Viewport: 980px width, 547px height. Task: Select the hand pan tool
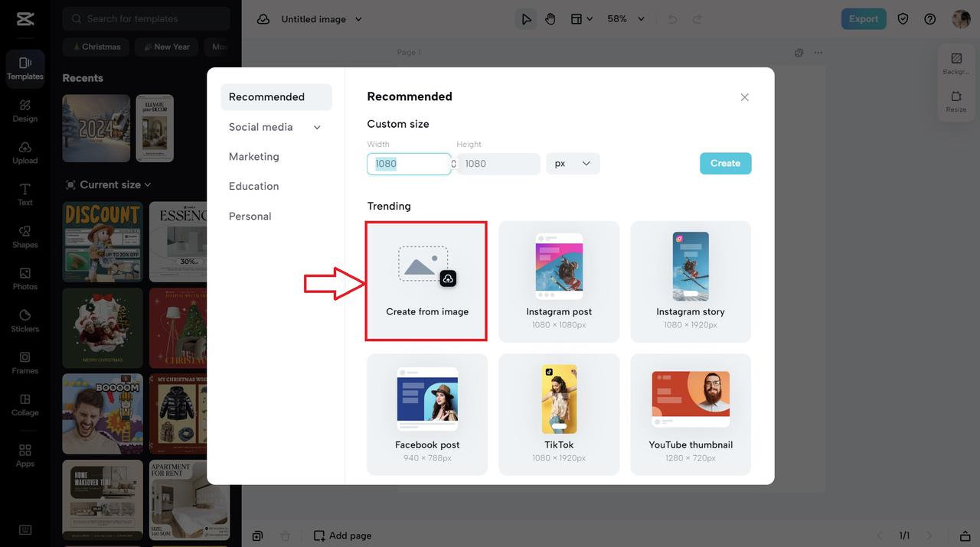click(550, 19)
